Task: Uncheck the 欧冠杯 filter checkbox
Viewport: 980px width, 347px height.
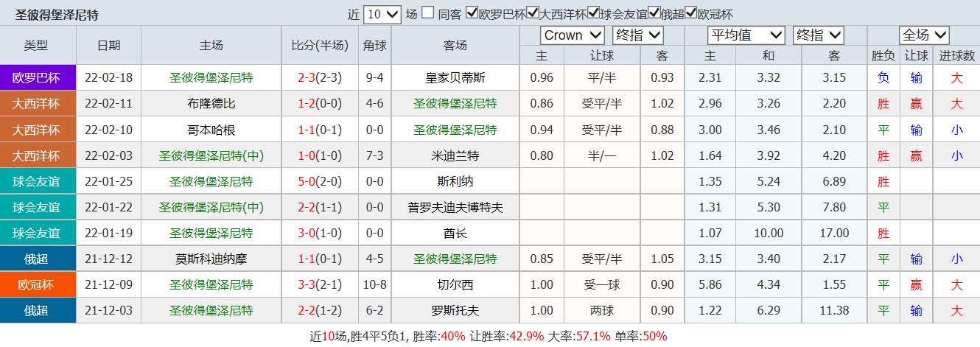Action: click(x=691, y=13)
